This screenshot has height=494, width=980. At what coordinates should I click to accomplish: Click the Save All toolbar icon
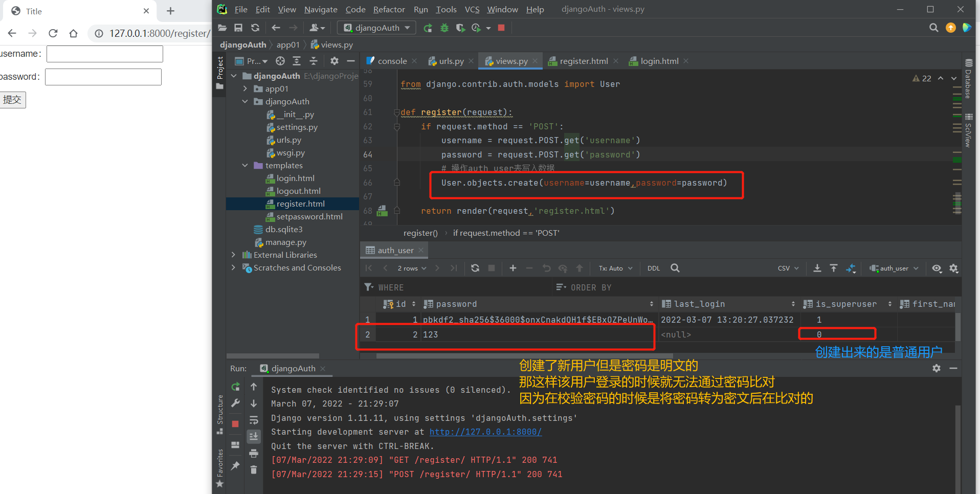(238, 28)
